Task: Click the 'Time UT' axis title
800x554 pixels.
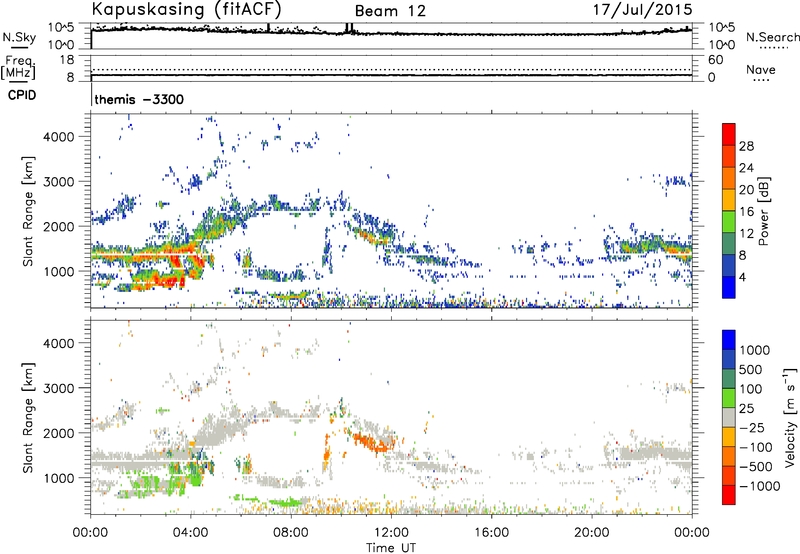Action: (391, 548)
